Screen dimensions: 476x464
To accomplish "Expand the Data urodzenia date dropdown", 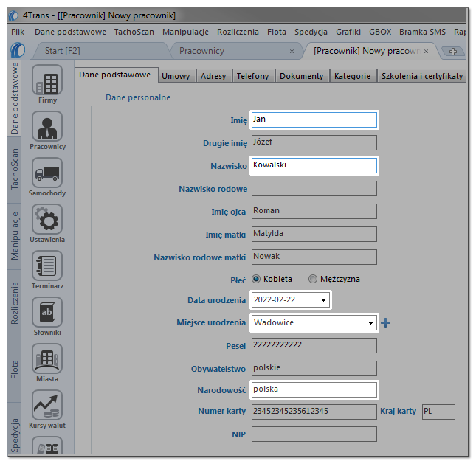I will [x=324, y=300].
